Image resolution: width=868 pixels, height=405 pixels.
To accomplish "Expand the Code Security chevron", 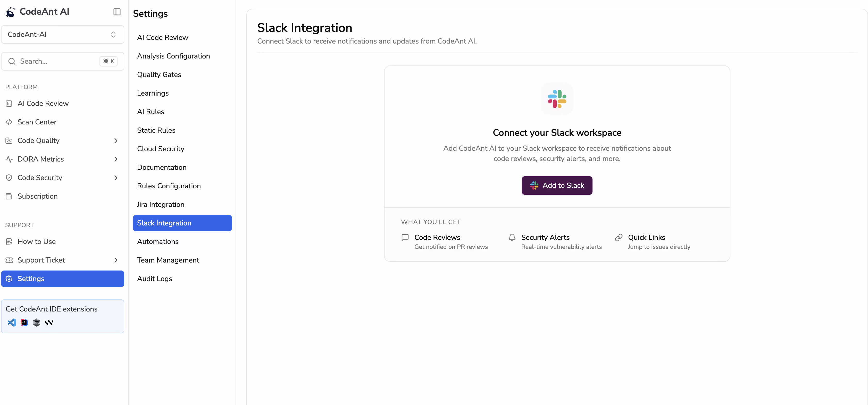I will (116, 178).
